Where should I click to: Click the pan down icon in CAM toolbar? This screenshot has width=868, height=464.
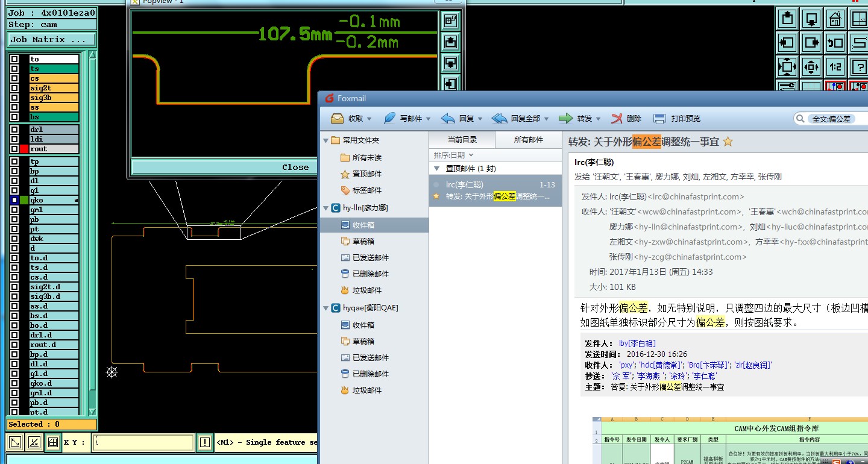click(x=811, y=18)
